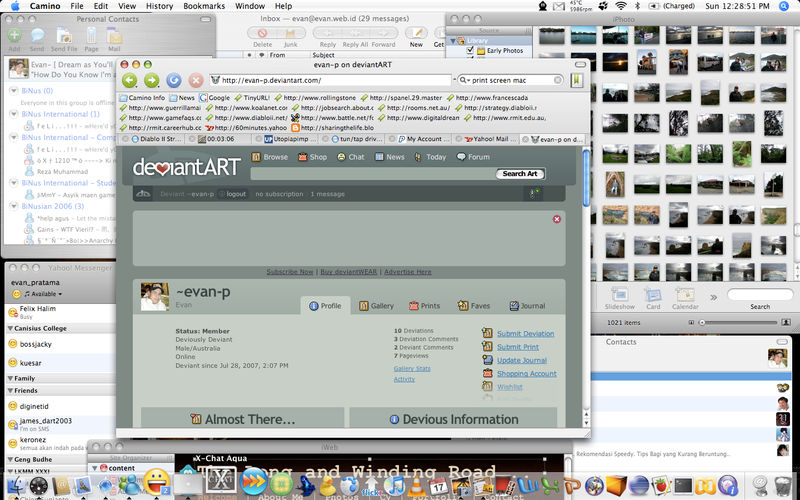The width and height of the screenshot is (800, 500).
Task: Click the deviantART search text field
Action: [373, 173]
